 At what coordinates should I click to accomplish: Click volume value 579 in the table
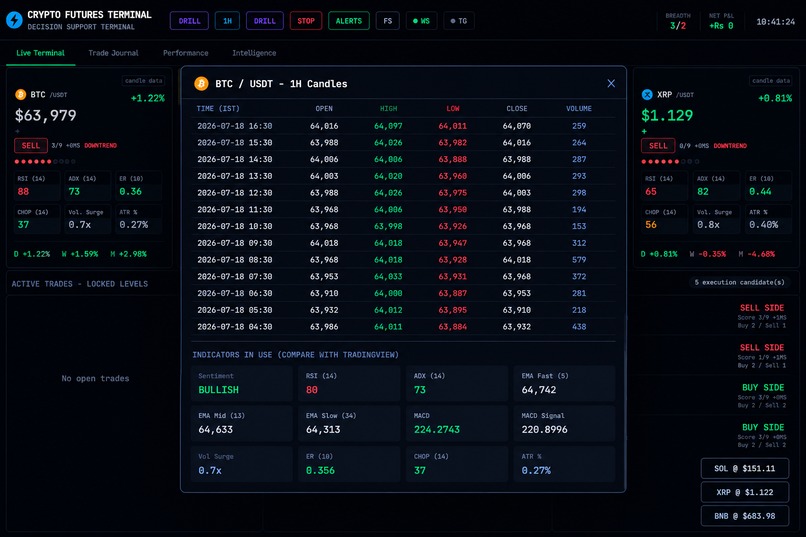[x=579, y=260]
